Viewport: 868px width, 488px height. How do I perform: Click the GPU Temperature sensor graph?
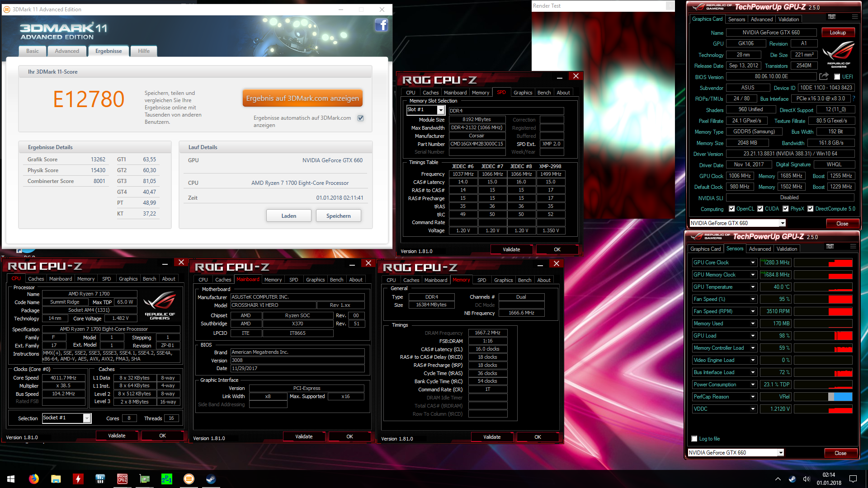pyautogui.click(x=823, y=287)
